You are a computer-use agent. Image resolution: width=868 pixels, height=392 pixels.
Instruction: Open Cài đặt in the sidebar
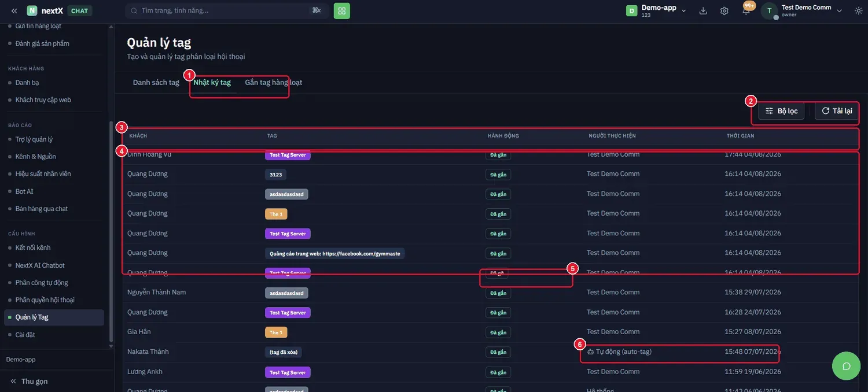tap(25, 335)
